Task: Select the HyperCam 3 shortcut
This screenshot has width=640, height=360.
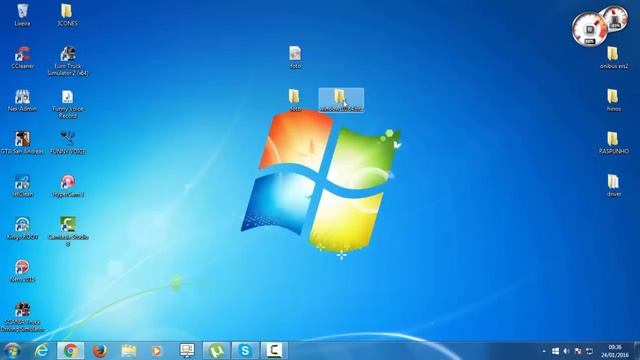Action: [68, 185]
